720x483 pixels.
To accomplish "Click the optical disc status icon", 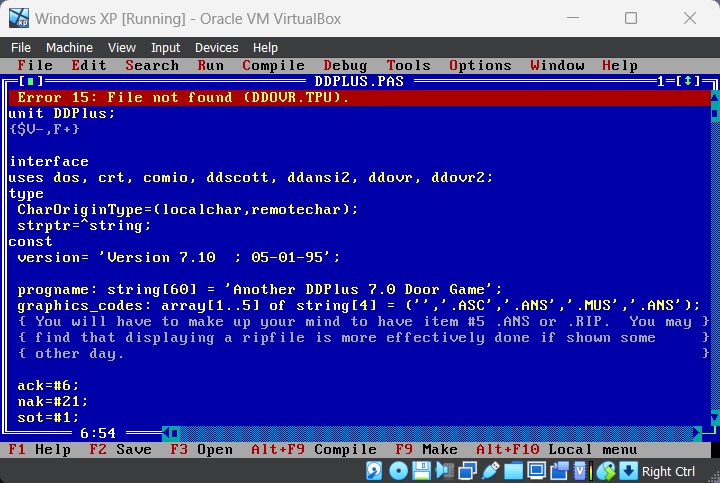I will click(x=398, y=471).
